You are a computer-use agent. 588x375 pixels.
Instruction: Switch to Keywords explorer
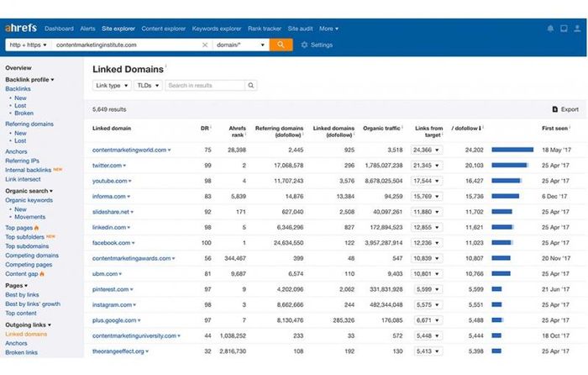[x=217, y=29]
